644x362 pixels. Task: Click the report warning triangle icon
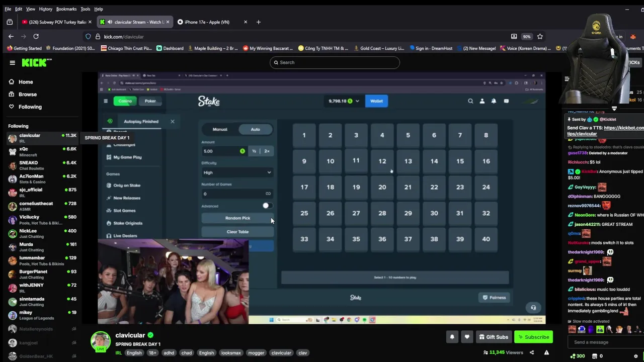coord(546,352)
